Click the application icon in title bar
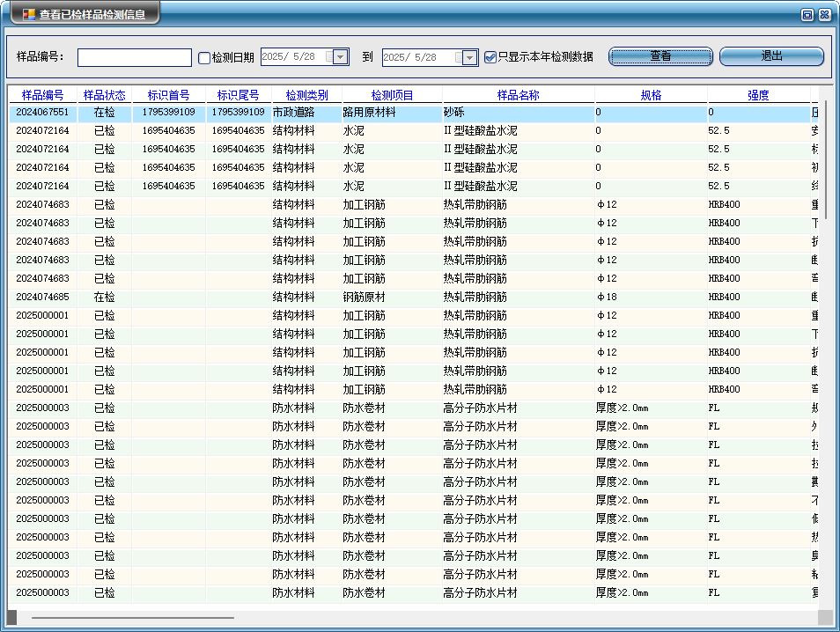Image resolution: width=840 pixels, height=632 pixels. tap(29, 14)
